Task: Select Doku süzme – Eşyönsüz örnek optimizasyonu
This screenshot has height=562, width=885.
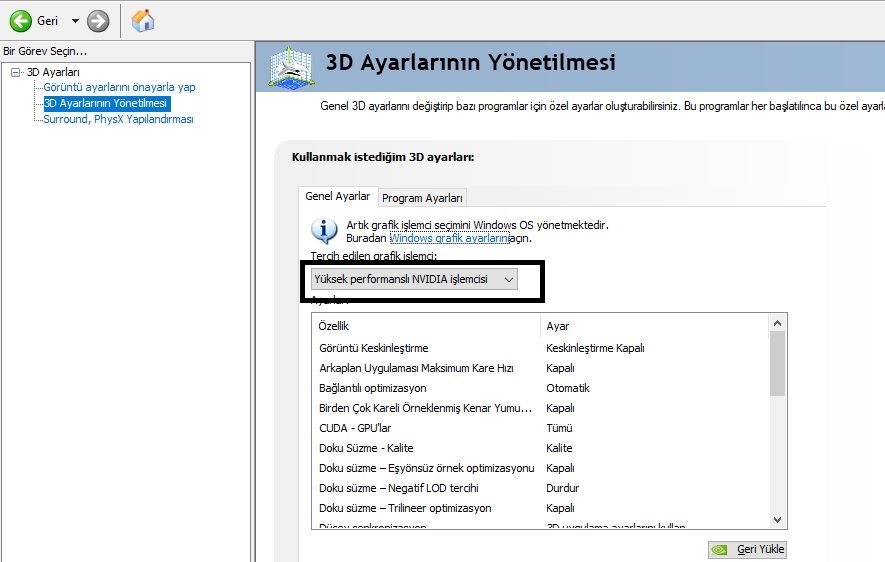Action: (x=540, y=468)
